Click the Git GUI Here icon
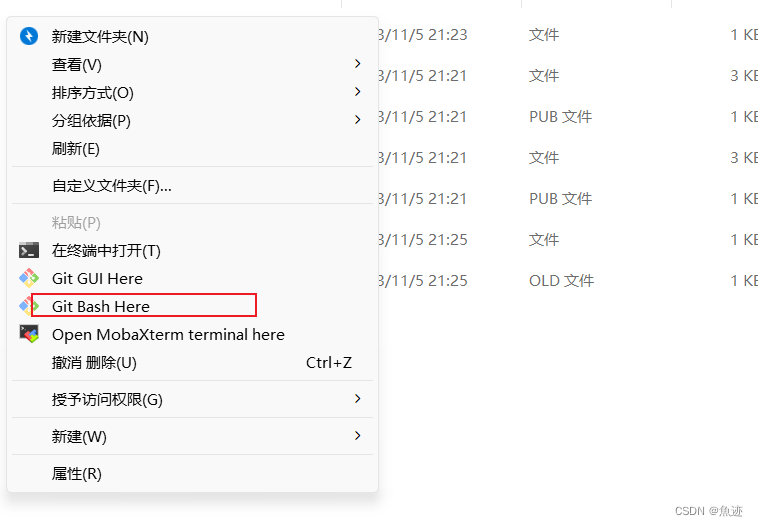The height and width of the screenshot is (526, 758). click(29, 278)
